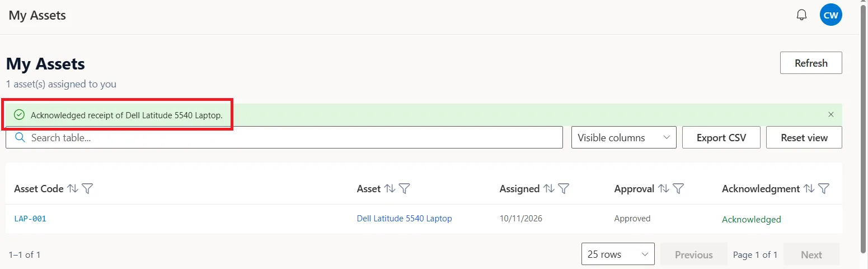Filter the Asset Code column
Viewport: 868px width, 269px height.
point(87,189)
